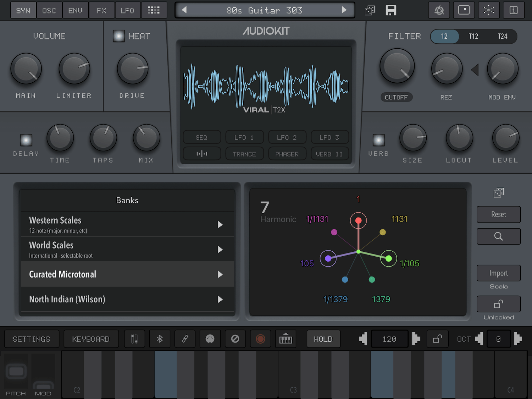Toggle the HEAT switch
532x399 pixels.
(119, 36)
